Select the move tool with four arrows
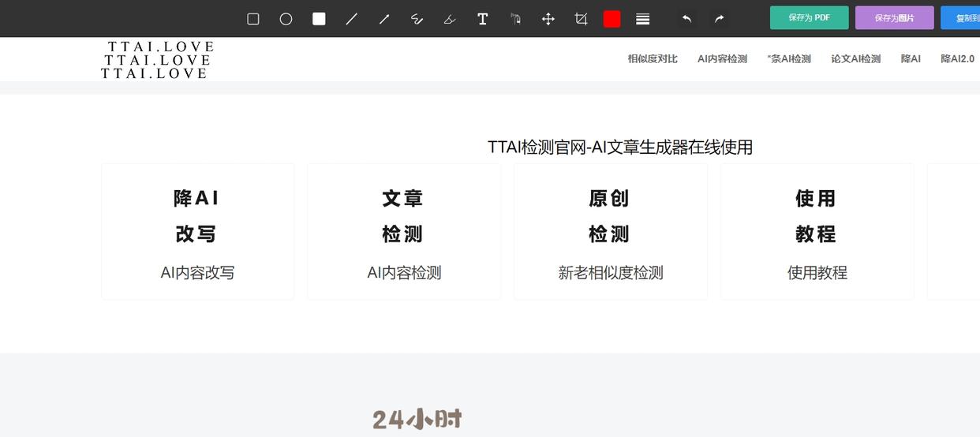 click(548, 19)
